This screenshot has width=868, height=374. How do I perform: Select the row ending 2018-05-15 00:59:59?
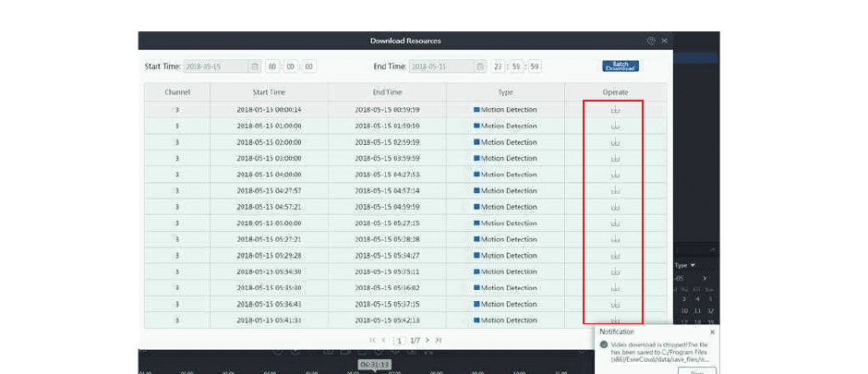pyautogui.click(x=405, y=110)
